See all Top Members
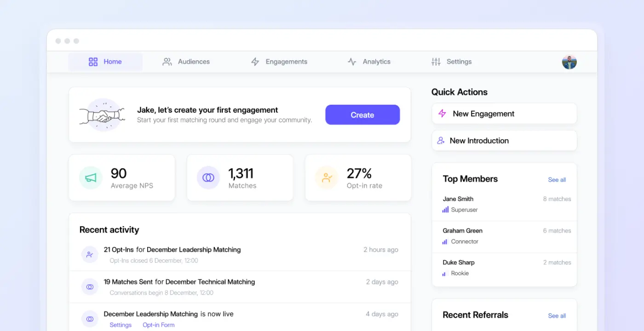This screenshot has width=644, height=331. coord(557,180)
